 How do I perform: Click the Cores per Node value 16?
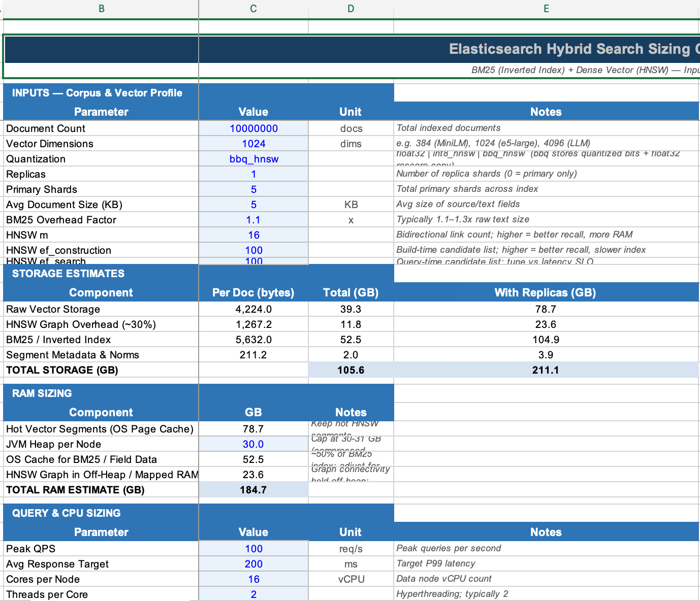(x=253, y=579)
